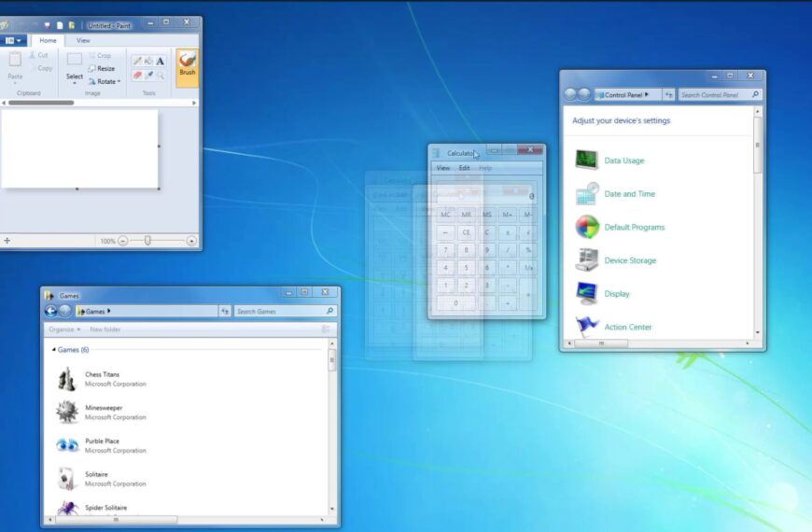
Task: Click the New document icon in Paint's title bar
Action: 60,25
